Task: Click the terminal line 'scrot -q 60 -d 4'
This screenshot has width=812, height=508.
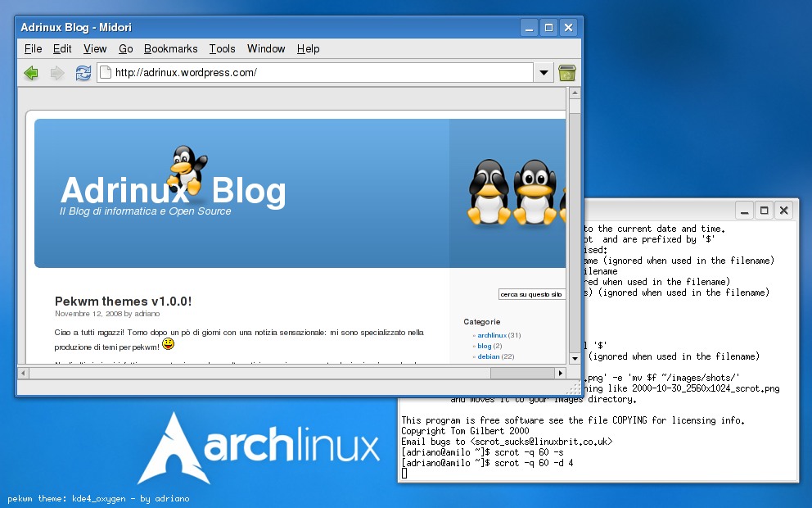Action: [534, 463]
